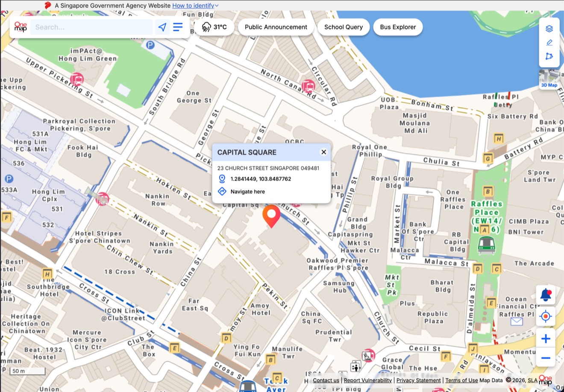Click the mail icon near Raffles Pl

(x=517, y=321)
